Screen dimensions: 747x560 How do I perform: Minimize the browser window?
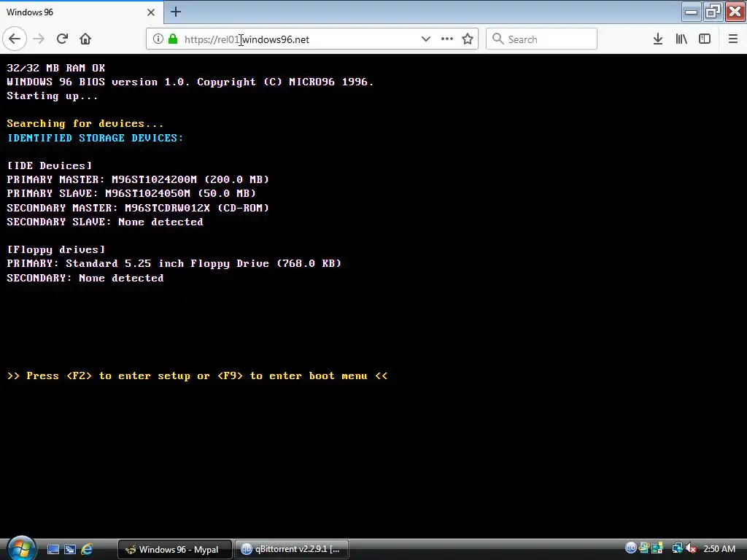click(x=691, y=12)
